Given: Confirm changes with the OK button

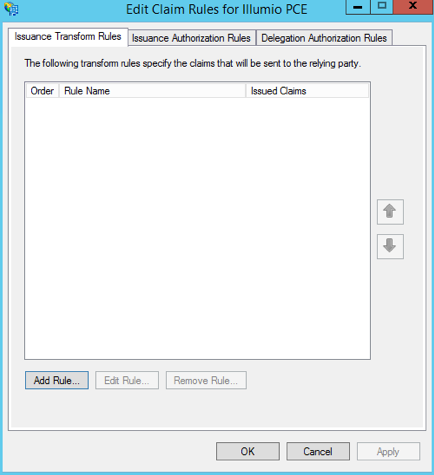Looking at the screenshot, I should (248, 451).
